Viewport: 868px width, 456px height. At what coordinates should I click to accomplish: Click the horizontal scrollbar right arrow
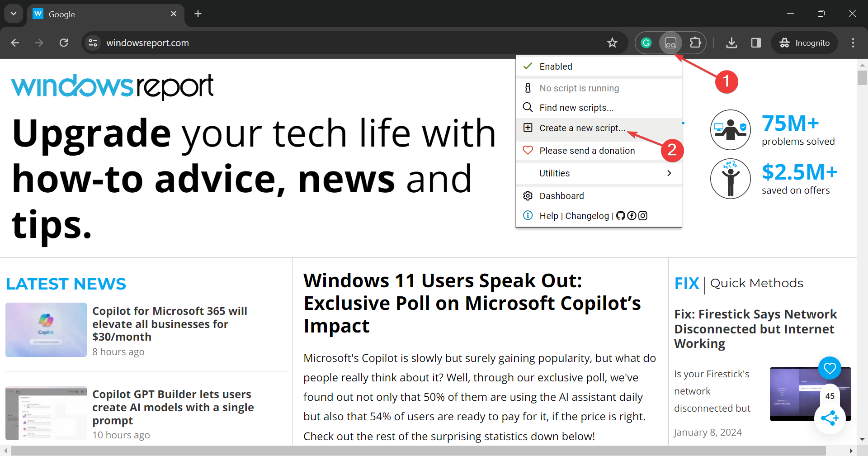click(x=851, y=451)
